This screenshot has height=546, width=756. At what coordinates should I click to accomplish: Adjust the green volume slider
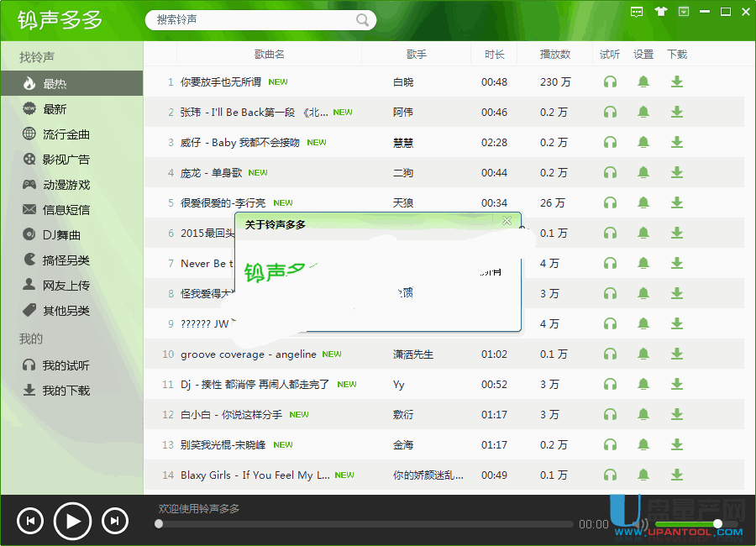[717, 523]
